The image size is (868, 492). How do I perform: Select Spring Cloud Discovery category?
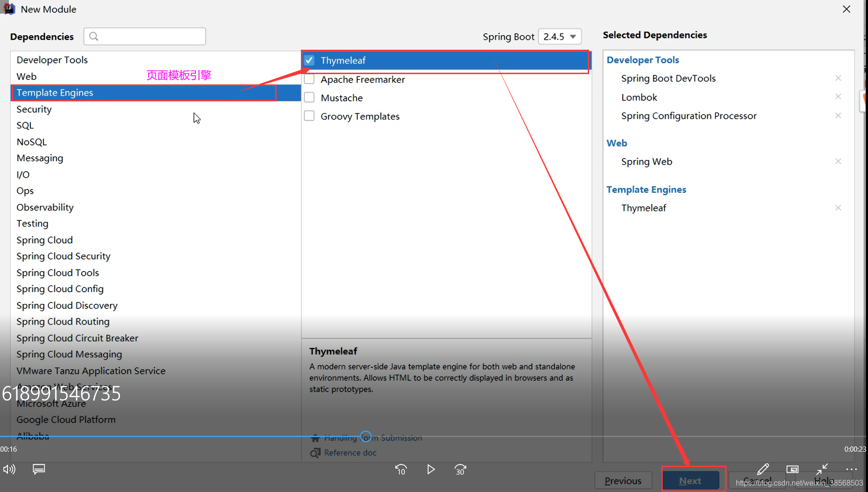click(156, 305)
